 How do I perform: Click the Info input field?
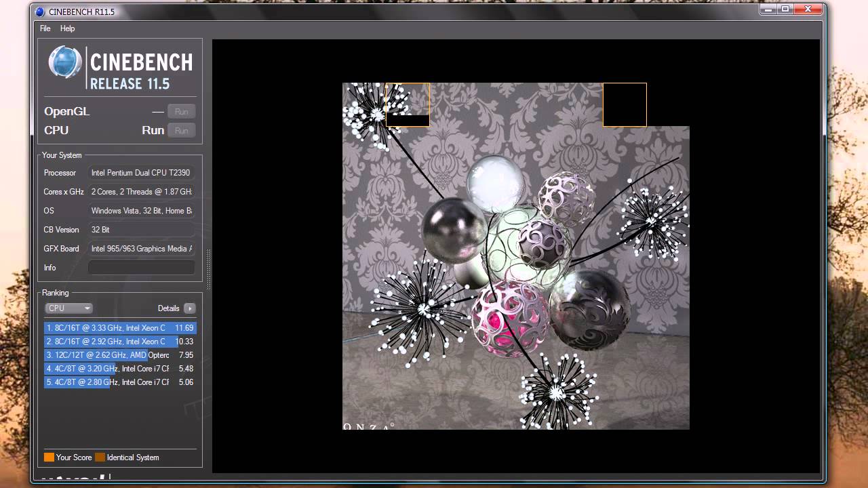[142, 268]
